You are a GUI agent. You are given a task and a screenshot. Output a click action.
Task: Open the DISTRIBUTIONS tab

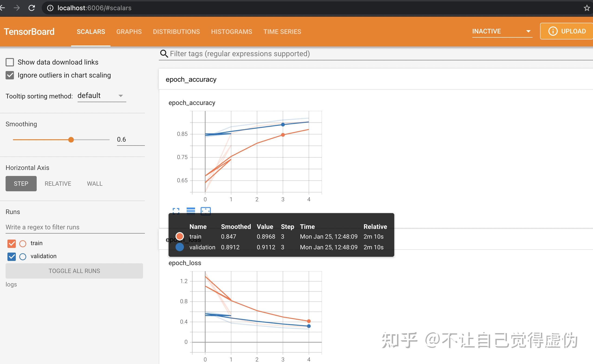click(x=176, y=32)
